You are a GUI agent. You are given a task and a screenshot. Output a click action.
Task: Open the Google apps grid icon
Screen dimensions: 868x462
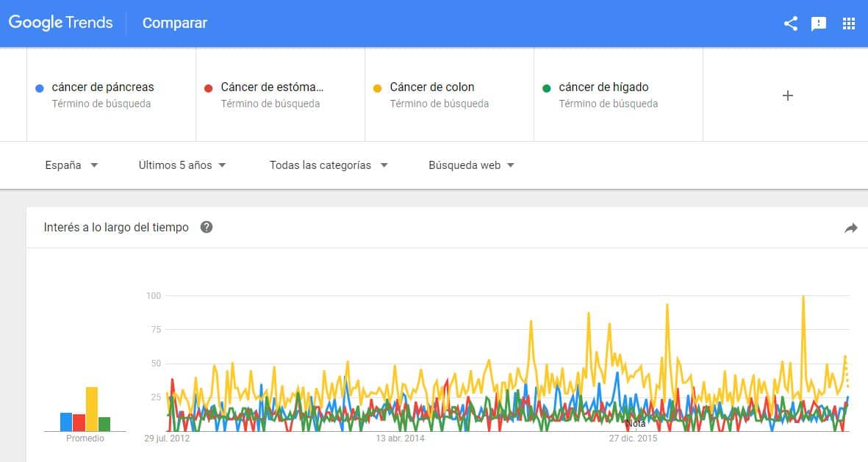pos(849,23)
